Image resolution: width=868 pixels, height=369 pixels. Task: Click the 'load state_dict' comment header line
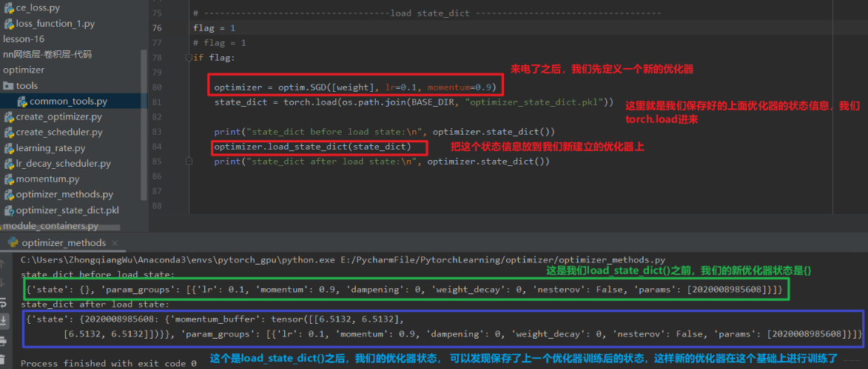point(428,13)
